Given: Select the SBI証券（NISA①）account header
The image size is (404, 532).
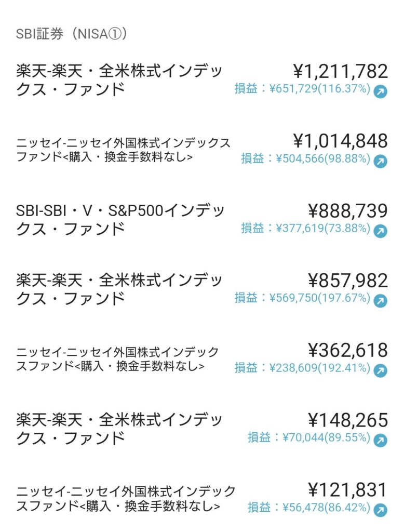Looking at the screenshot, I should coord(72,34).
